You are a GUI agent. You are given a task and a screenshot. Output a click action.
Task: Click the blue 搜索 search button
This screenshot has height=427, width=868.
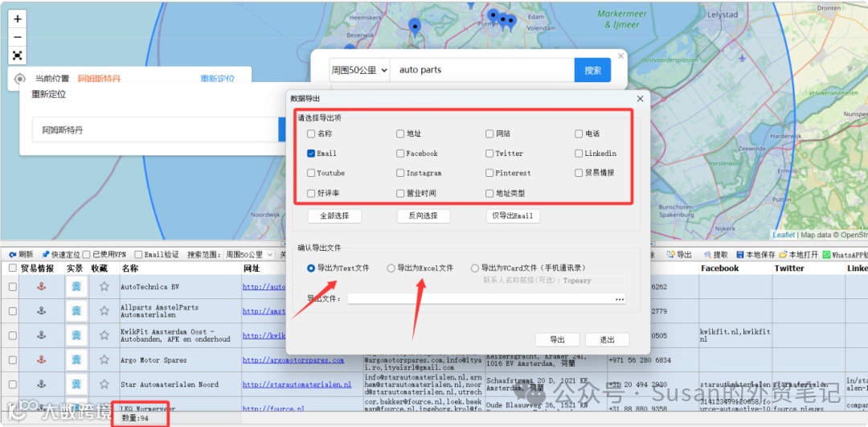click(x=593, y=70)
